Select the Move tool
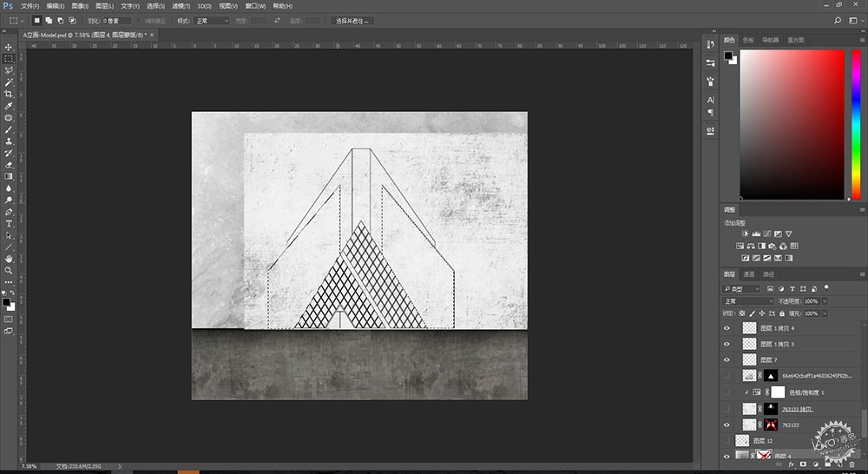868x474 pixels. (9, 47)
